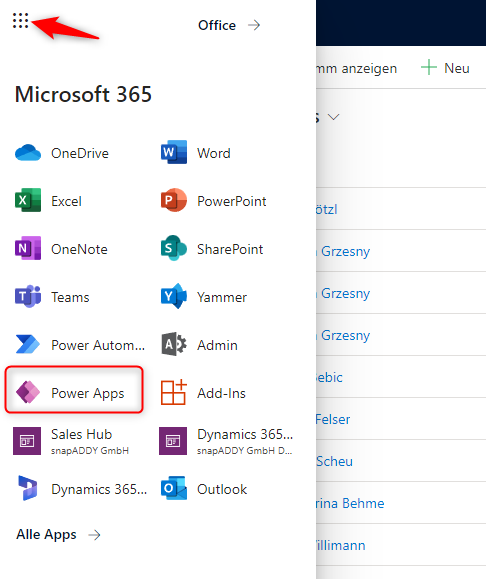Open the Power Automate icon
The width and height of the screenshot is (486, 579).
click(x=28, y=344)
